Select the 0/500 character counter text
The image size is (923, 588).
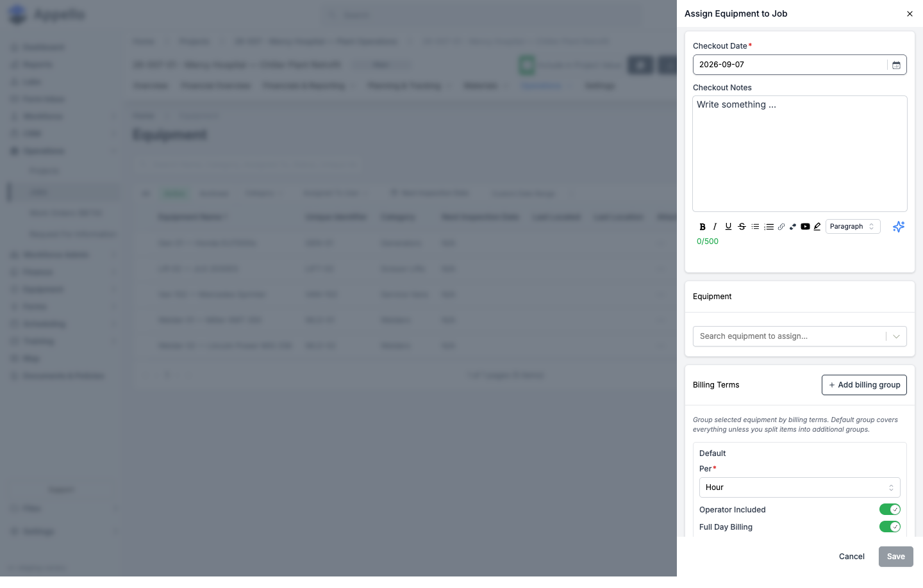pos(708,241)
